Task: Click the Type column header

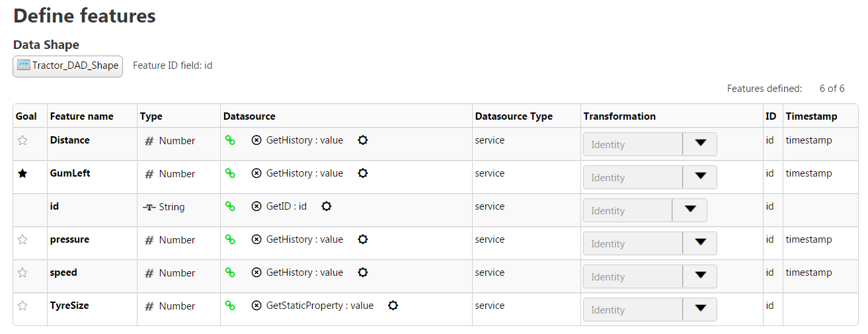Action: (x=151, y=116)
